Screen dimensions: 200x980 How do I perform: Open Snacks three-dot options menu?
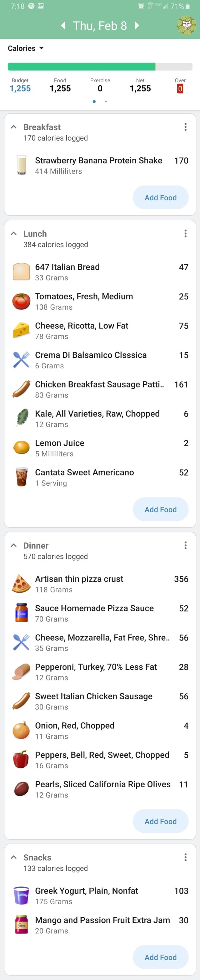[185, 857]
